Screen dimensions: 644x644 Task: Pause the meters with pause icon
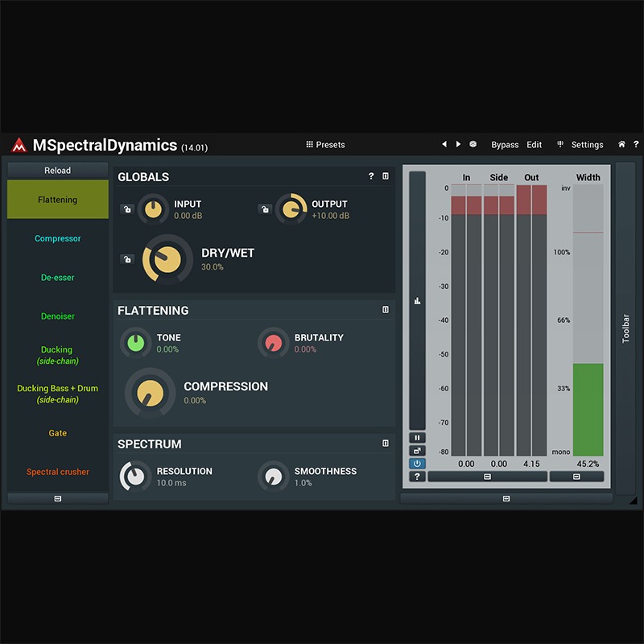click(x=417, y=438)
